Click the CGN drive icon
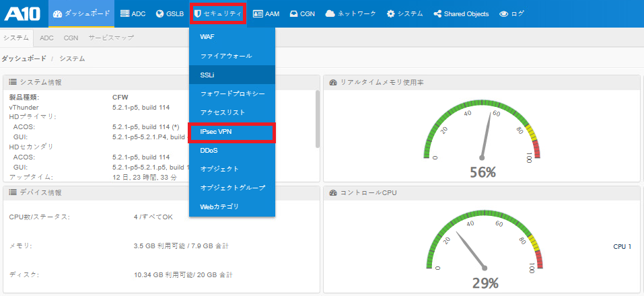The width and height of the screenshot is (644, 296). pos(293,13)
